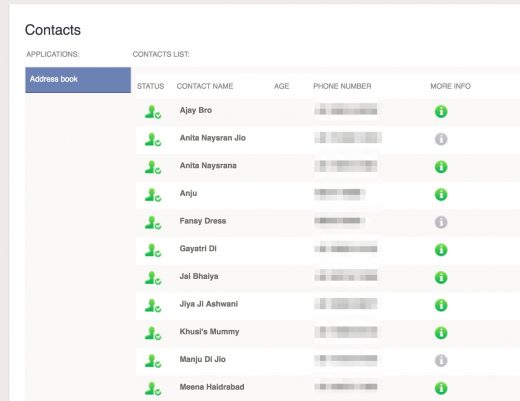Click status icon for Meena Haidrabad

(153, 389)
